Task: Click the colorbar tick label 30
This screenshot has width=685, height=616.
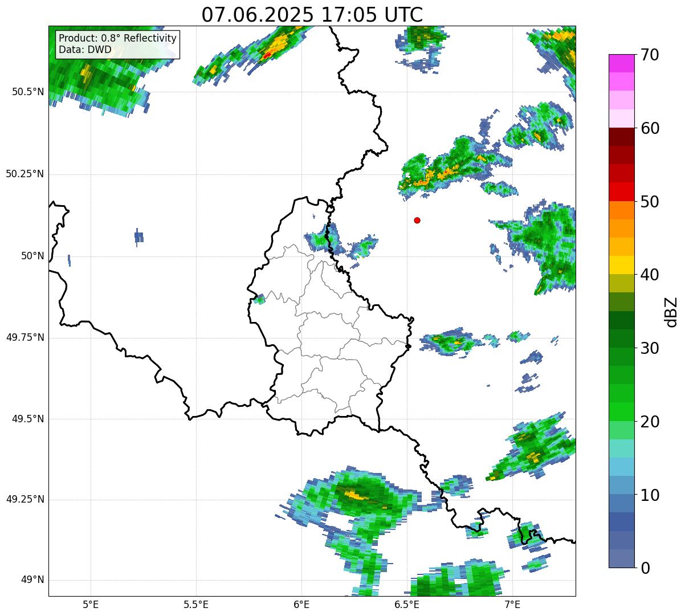Action: [650, 348]
